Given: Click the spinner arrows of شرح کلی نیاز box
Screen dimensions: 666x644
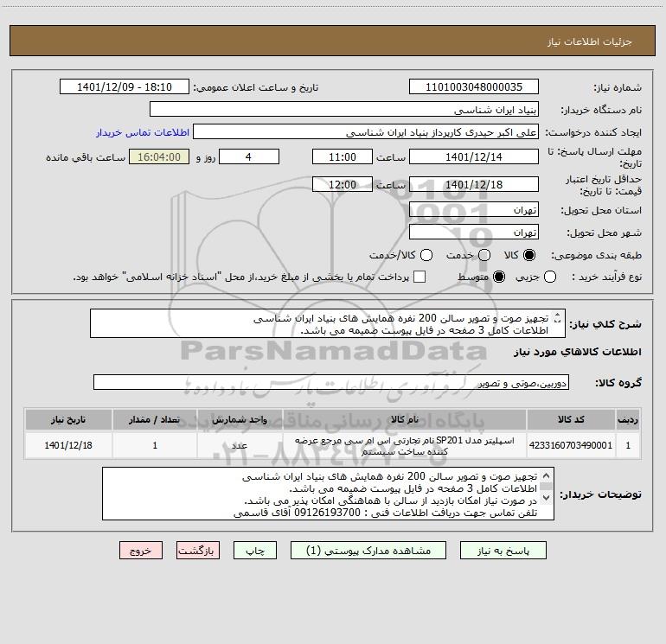Looking at the screenshot, I should (x=557, y=317).
